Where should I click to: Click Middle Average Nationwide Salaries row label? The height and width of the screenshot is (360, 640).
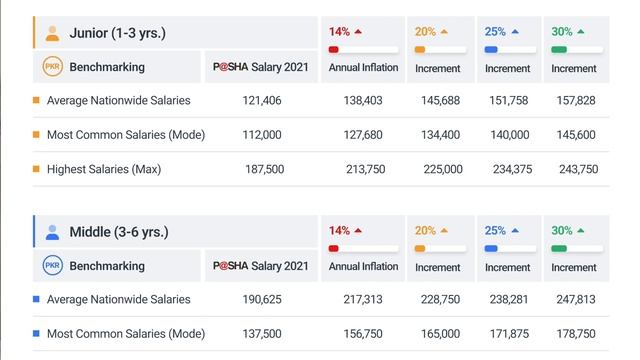click(x=119, y=300)
